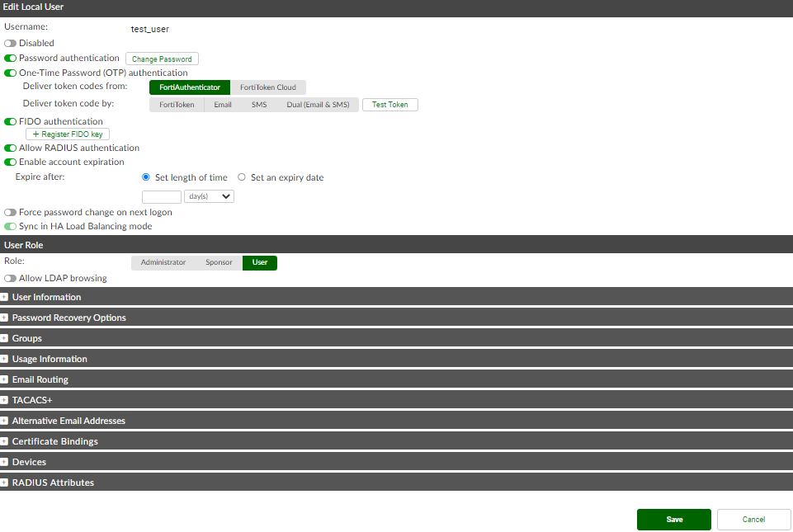
Task: Toggle Allow RADIUS authentication switch
Action: (x=10, y=148)
